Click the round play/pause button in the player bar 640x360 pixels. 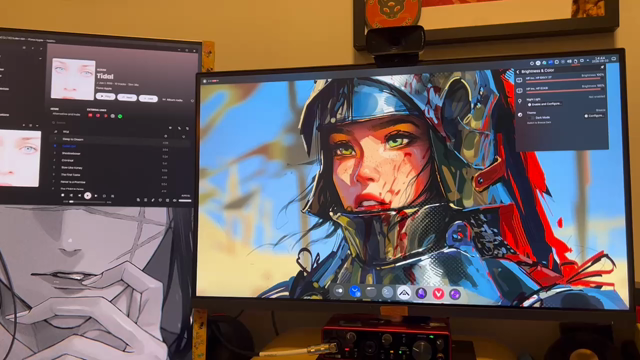pos(87,196)
